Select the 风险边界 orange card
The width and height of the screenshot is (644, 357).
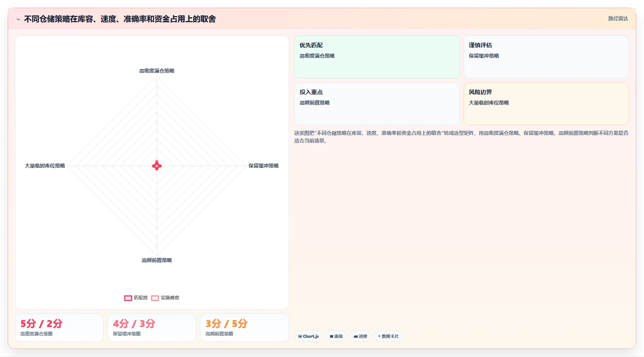pyautogui.click(x=546, y=104)
